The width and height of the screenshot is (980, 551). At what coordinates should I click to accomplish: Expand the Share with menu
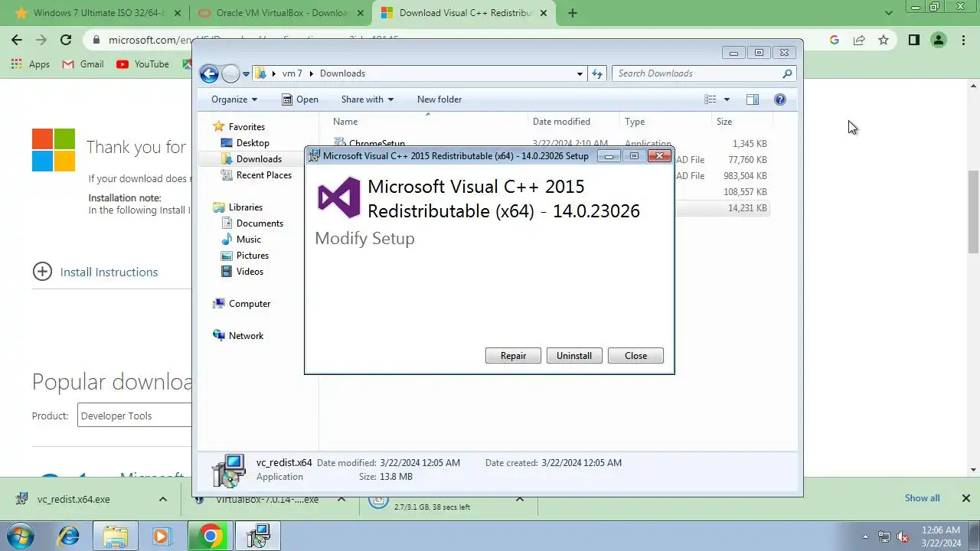tap(367, 99)
